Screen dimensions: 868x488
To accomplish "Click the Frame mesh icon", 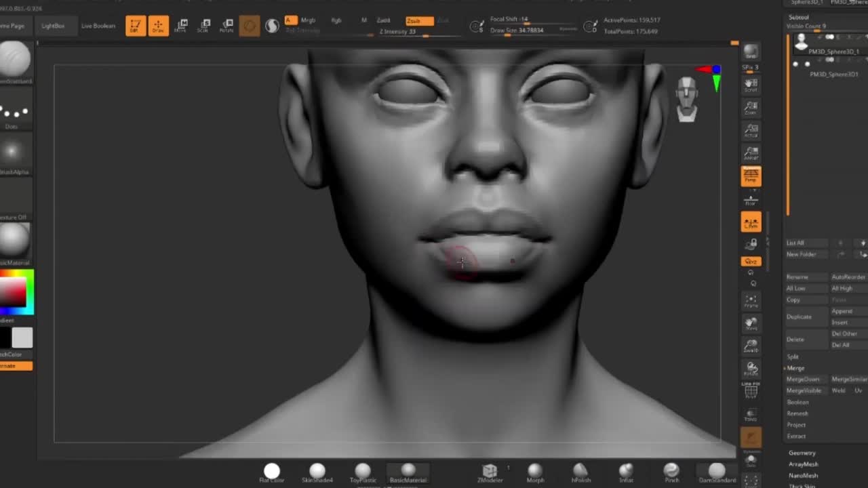I will coord(751,301).
